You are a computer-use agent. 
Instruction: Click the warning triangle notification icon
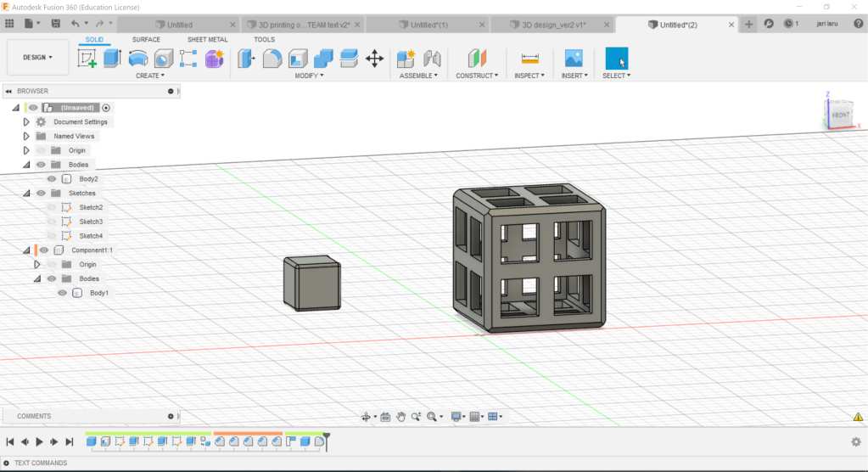click(x=858, y=417)
